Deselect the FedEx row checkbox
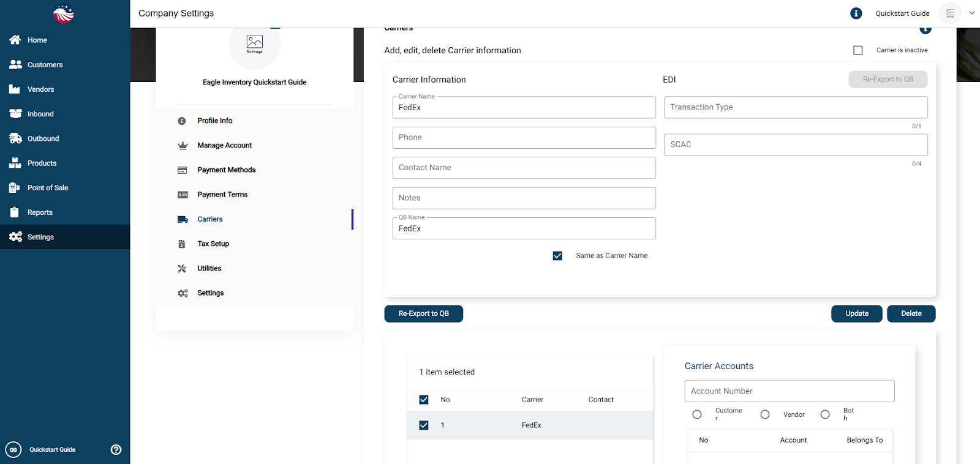 [424, 425]
